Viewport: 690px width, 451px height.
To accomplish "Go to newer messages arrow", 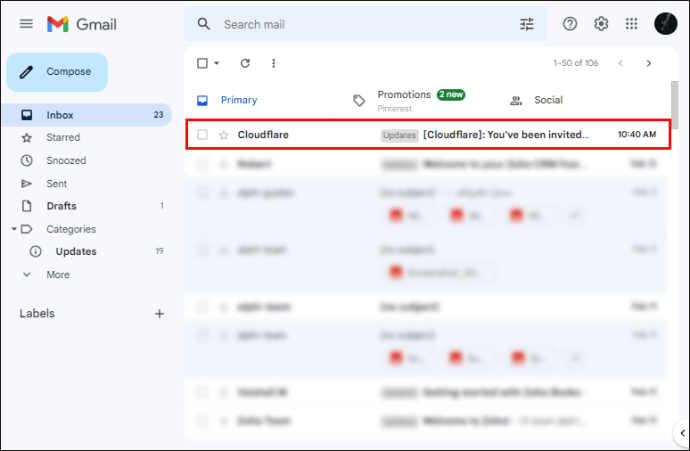I will (620, 63).
